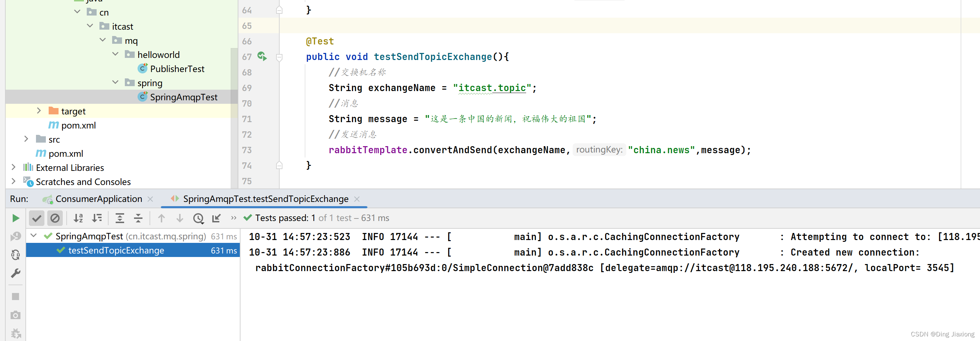Image resolution: width=980 pixels, height=341 pixels.
Task: Expand External Libraries node
Action: 13,167
